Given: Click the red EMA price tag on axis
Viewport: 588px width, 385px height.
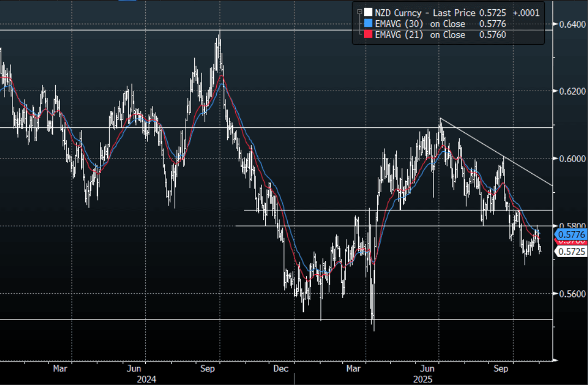Looking at the screenshot, I should point(571,241).
